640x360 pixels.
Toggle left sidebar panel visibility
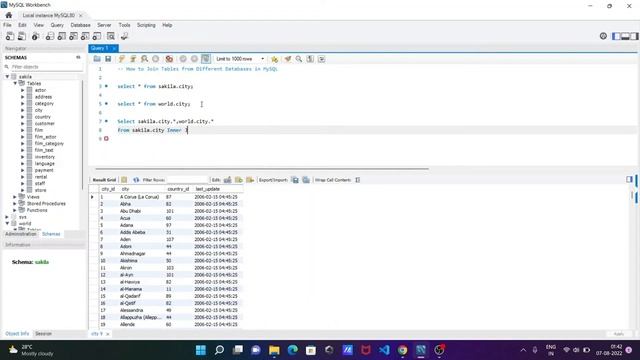(616, 36)
